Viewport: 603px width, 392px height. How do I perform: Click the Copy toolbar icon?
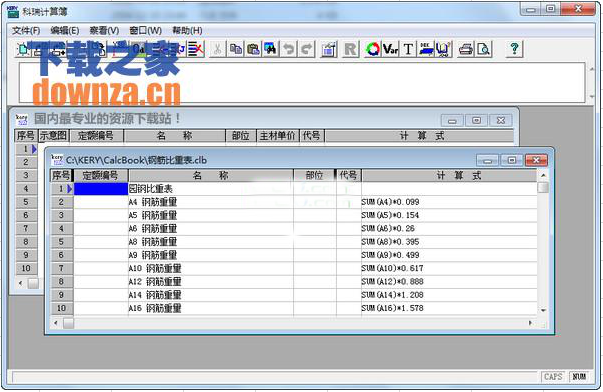coord(235,49)
